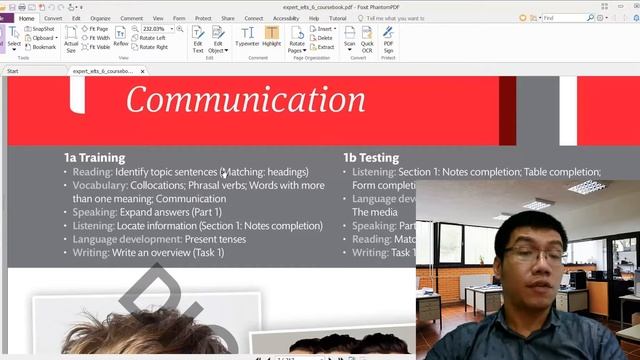Viewport: 640px width, 360px height.
Task: Click the Save icon in quick access toolbar
Action: [12, 7]
